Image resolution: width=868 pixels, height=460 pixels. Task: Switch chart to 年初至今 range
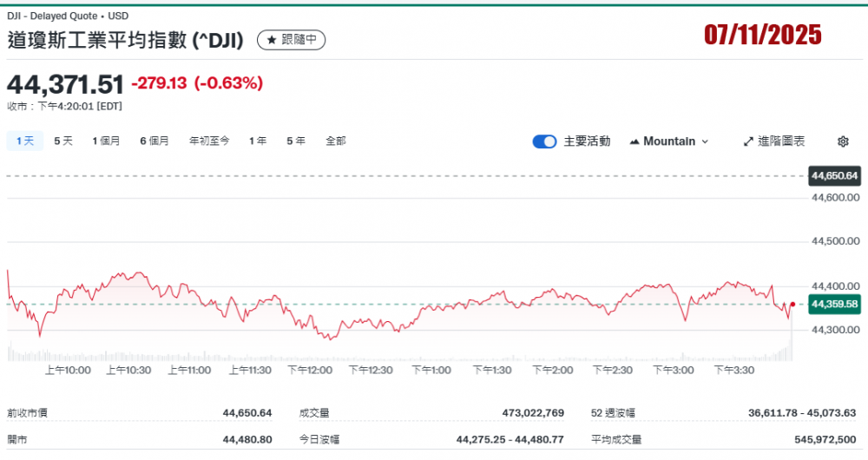(x=209, y=141)
